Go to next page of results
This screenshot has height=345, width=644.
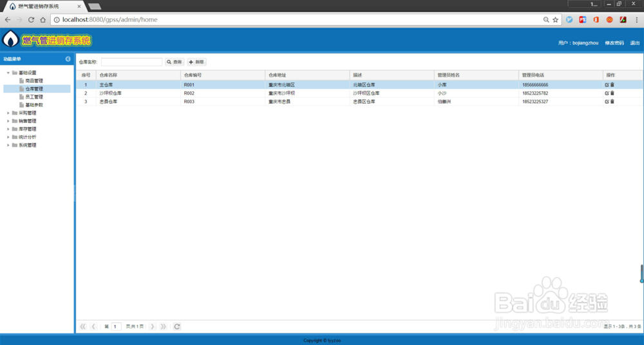153,326
